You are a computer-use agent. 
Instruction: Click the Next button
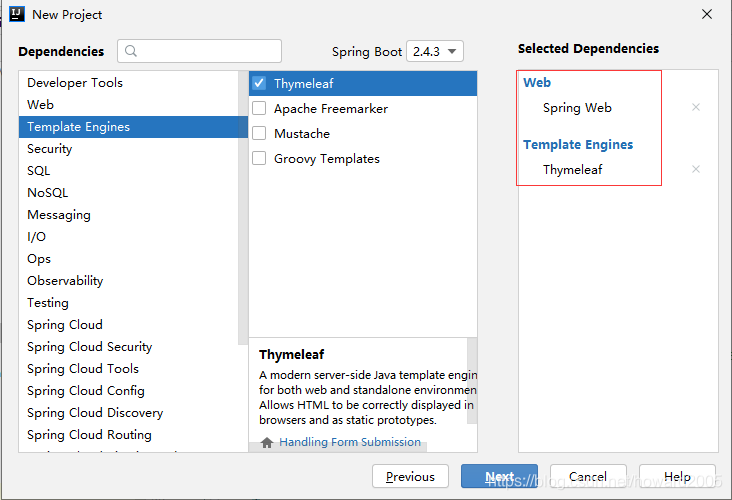coord(499,476)
